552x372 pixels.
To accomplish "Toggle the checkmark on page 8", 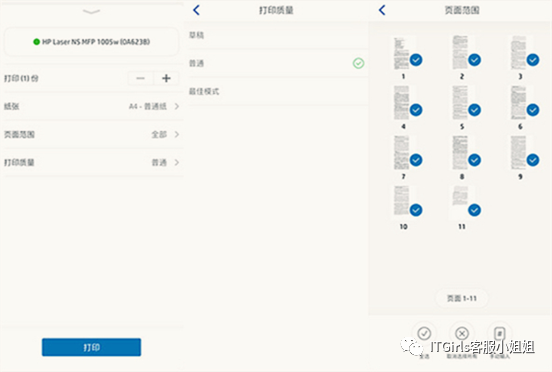I will pyautogui.click(x=475, y=160).
